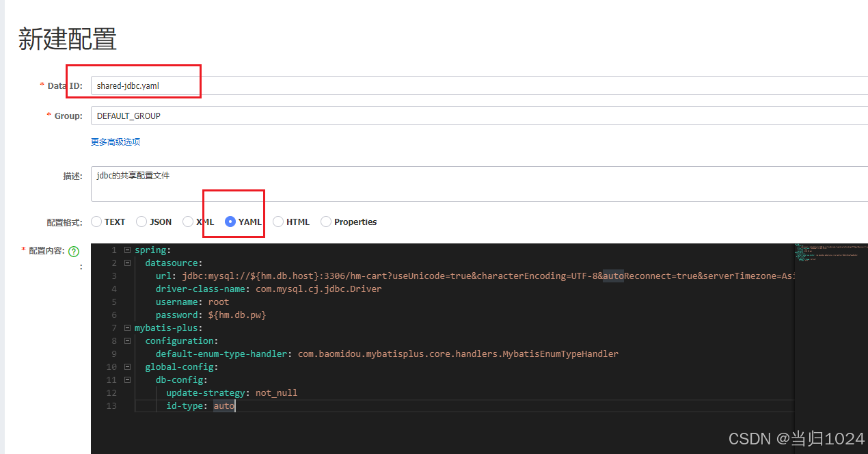This screenshot has height=454, width=868.
Task: Click the username: root line
Action: pos(192,302)
